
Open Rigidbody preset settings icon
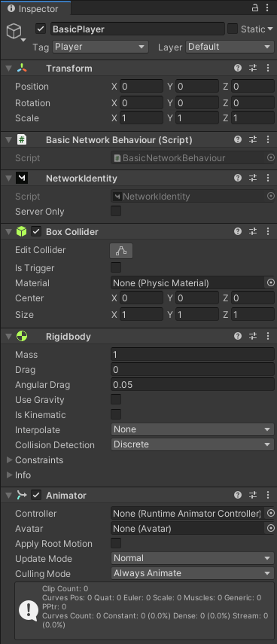[253, 337]
